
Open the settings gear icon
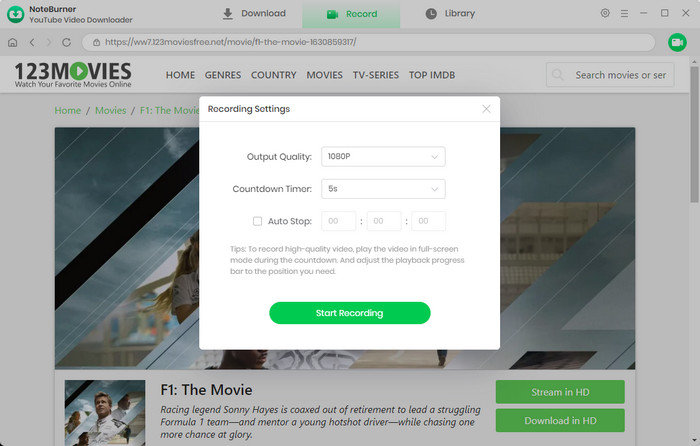[x=605, y=13]
